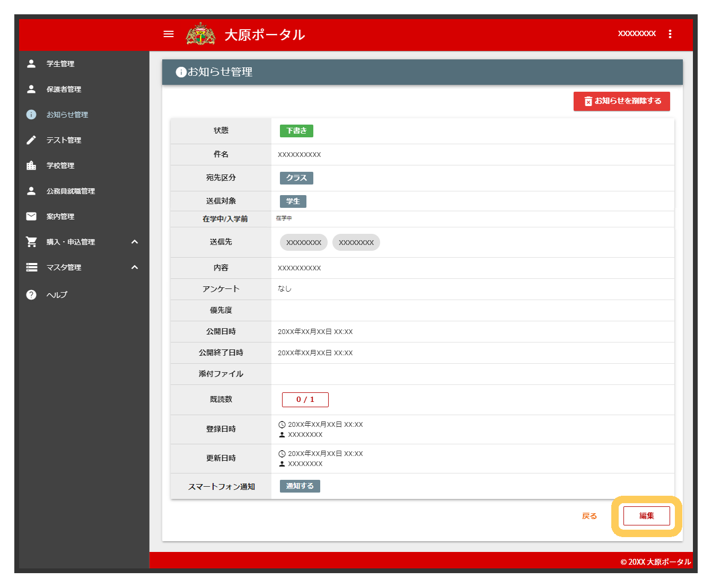The image size is (712, 588).
Task: Click the 在学中 value text
Action: tap(284, 218)
